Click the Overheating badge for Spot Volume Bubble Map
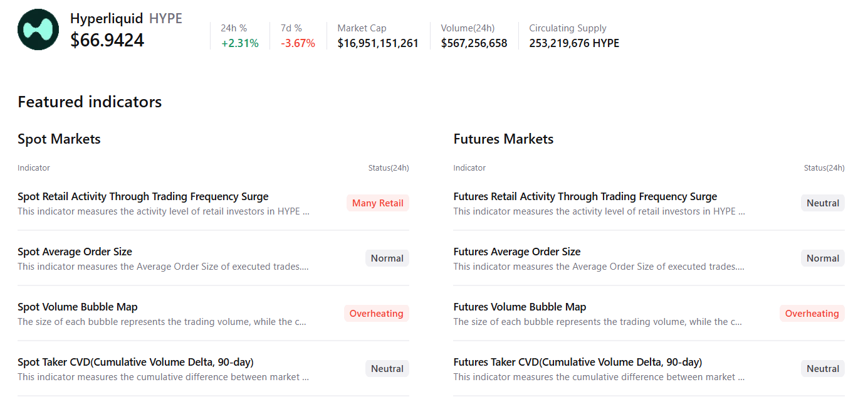This screenshot has height=409, width=868. tap(377, 313)
